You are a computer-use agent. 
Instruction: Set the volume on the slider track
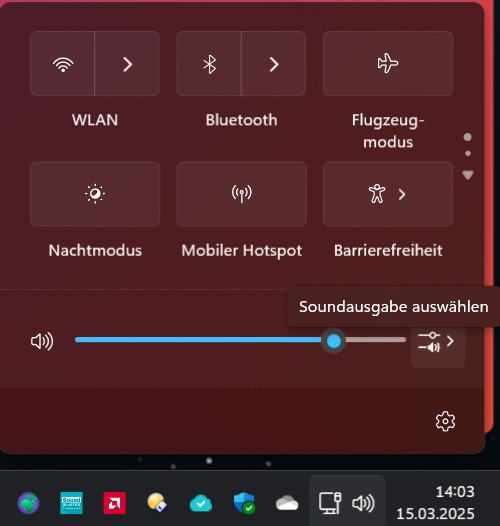(x=241, y=340)
